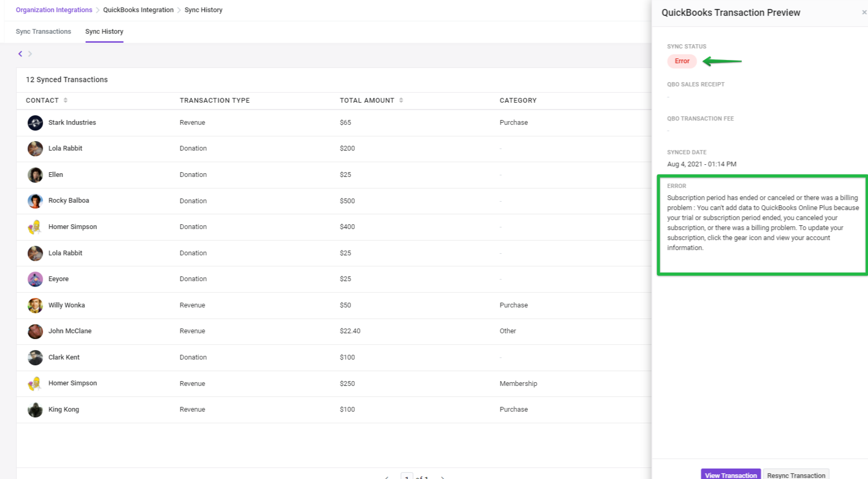Click Stark Industries avatar icon
The height and width of the screenshot is (479, 868).
tap(35, 123)
